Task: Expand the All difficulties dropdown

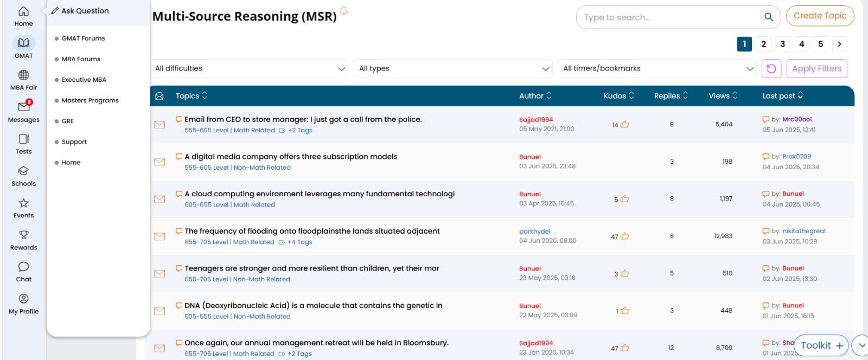Action: 250,69
